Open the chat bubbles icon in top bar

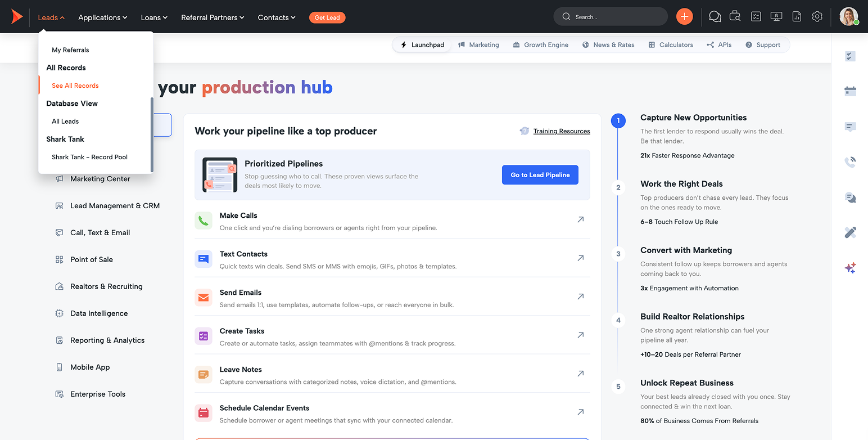coord(715,17)
